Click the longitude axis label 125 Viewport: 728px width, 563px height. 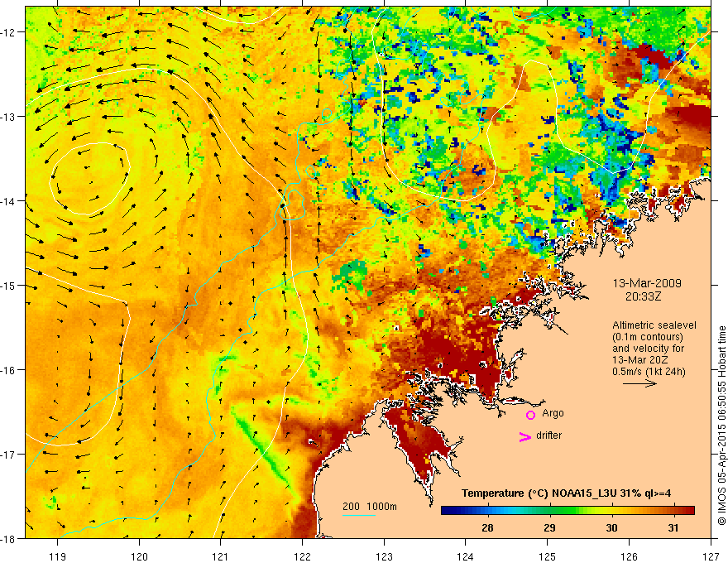548,556
